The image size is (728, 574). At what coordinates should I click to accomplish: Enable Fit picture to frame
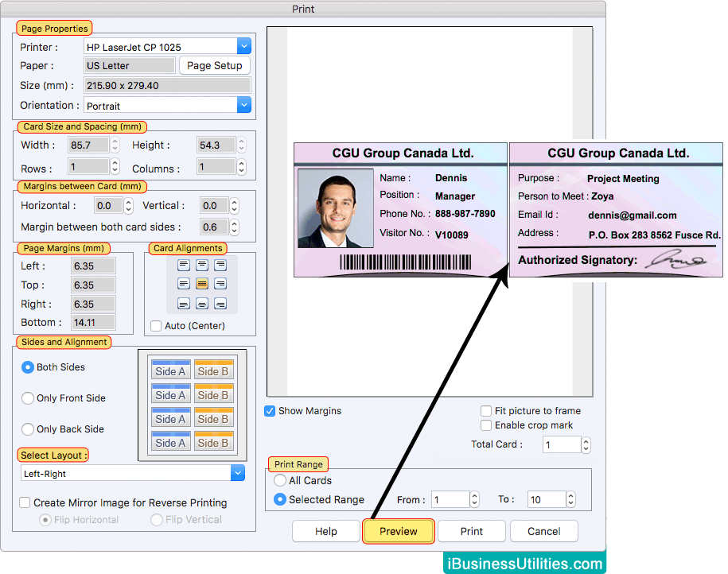486,411
